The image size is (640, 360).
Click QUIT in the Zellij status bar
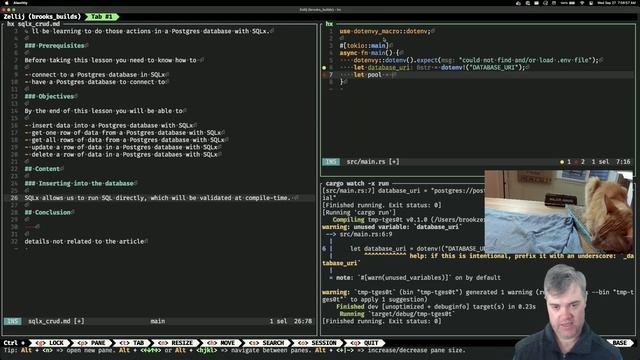(365, 343)
